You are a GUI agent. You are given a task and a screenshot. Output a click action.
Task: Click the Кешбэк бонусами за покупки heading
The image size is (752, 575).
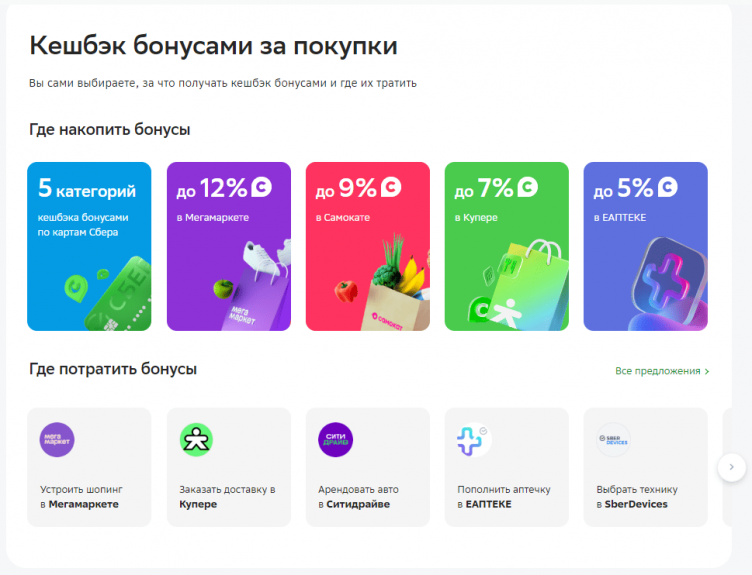[213, 47]
